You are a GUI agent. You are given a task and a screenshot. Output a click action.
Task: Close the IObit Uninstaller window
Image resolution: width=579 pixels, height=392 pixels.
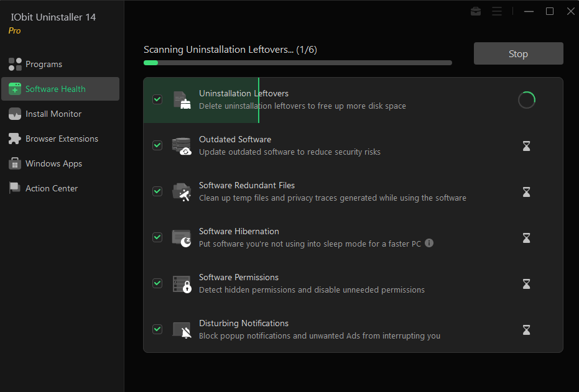[x=570, y=11]
